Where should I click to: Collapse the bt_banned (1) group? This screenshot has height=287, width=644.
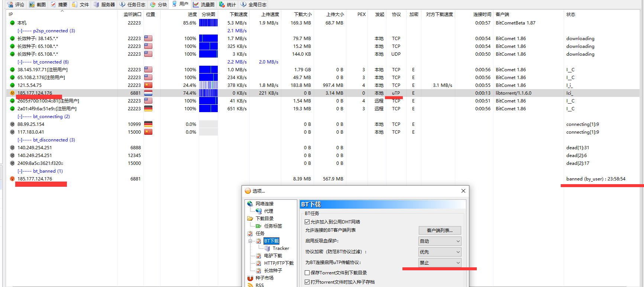pyautogui.click(x=19, y=171)
